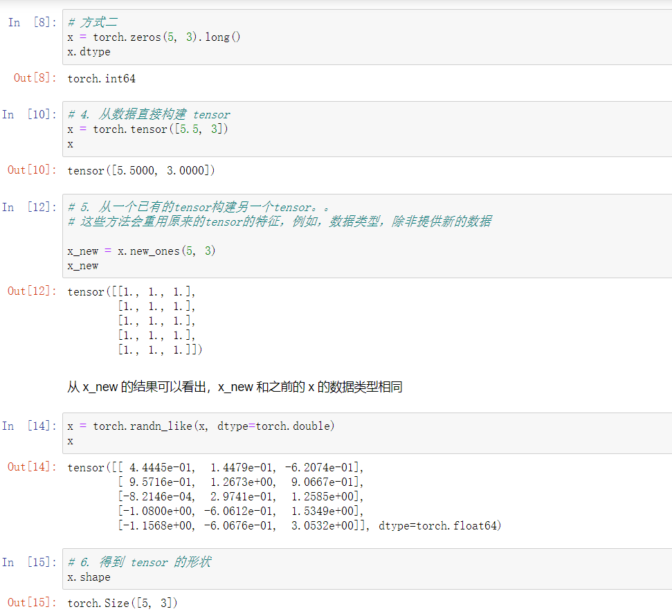Select the x.shape code cell
The image size is (672, 616).
tap(90, 577)
